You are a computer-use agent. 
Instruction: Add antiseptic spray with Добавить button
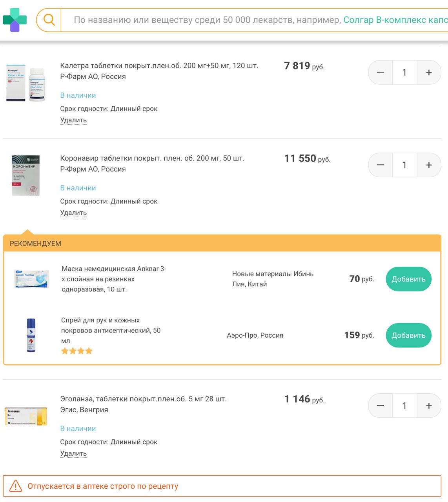[408, 335]
